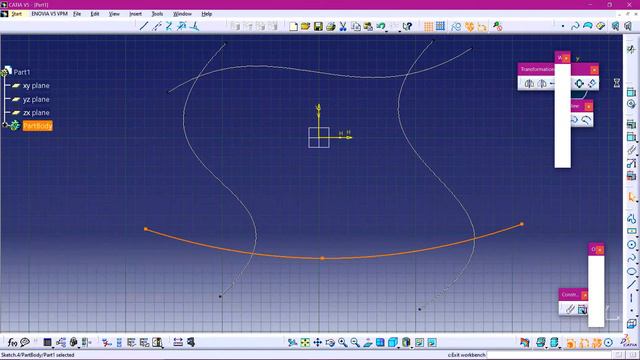This screenshot has height=360, width=640.
Task: Open the ENOVIA V5 VPM menu
Action: (x=49, y=14)
